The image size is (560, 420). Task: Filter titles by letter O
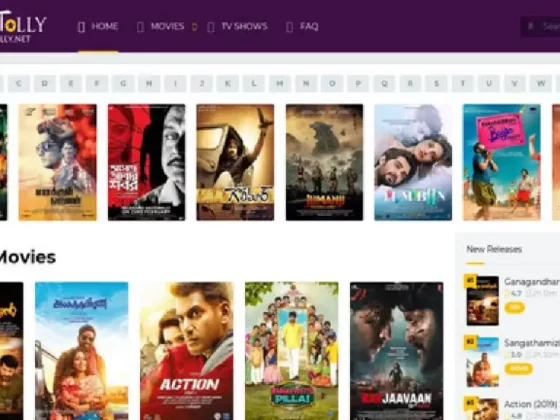click(x=332, y=84)
